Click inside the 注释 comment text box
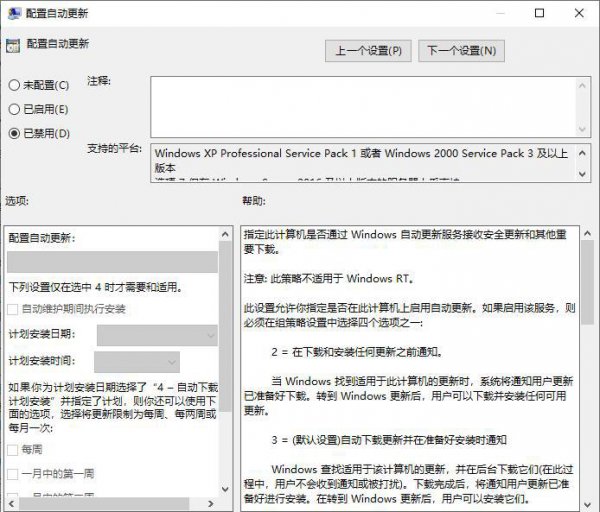This screenshot has height=512, width=600. 363,107
